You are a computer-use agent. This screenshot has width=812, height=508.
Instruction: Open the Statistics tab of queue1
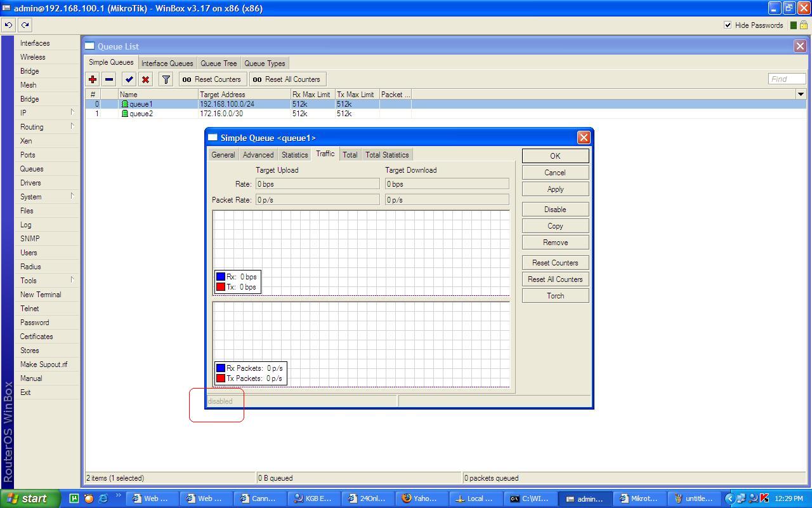(x=294, y=155)
